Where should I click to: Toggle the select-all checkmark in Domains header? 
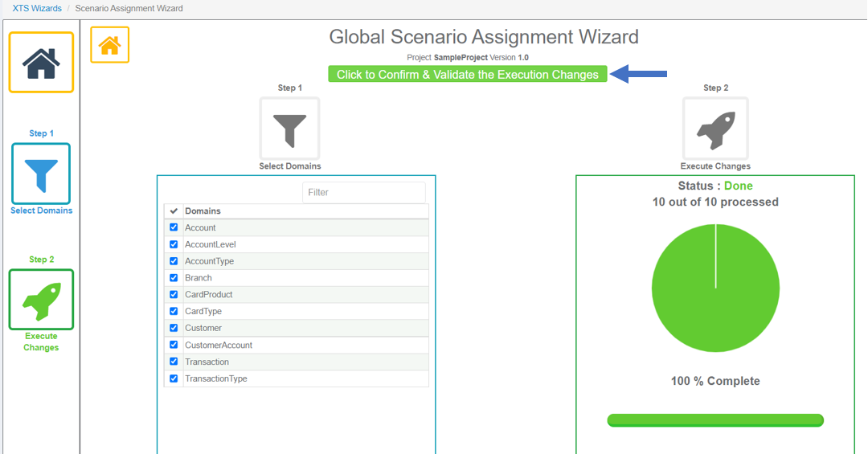pos(174,211)
